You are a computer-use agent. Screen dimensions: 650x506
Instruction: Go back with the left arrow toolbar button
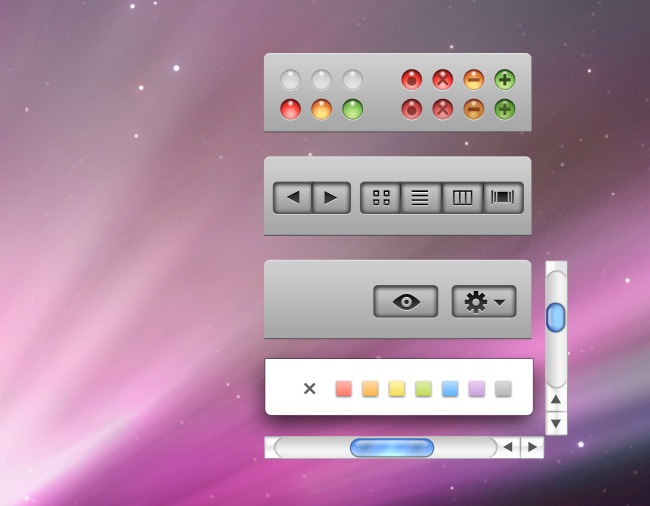click(x=292, y=198)
